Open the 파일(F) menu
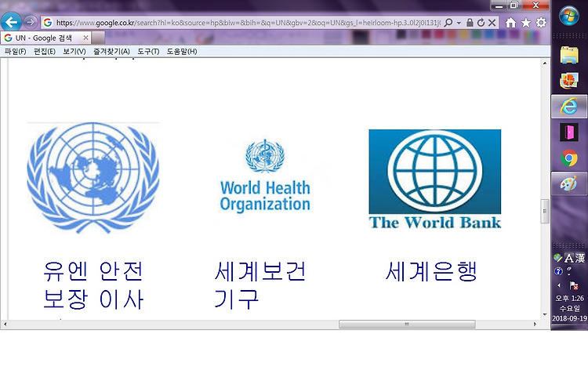This screenshot has width=588, height=370. [x=16, y=52]
